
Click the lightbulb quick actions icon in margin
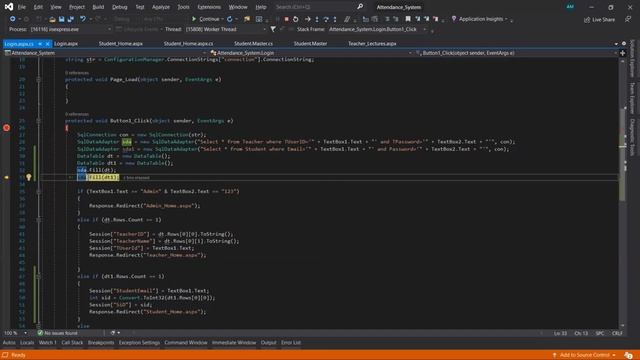(x=29, y=177)
